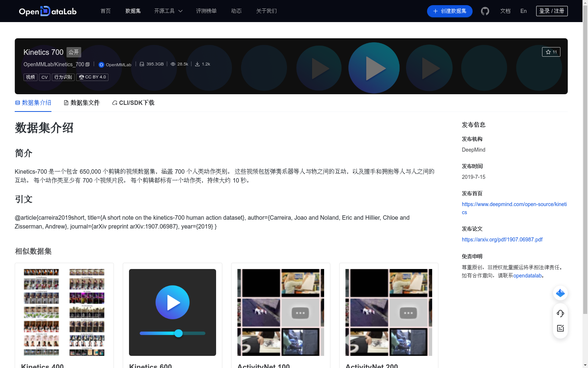Click the large play icon in banner

point(374,68)
